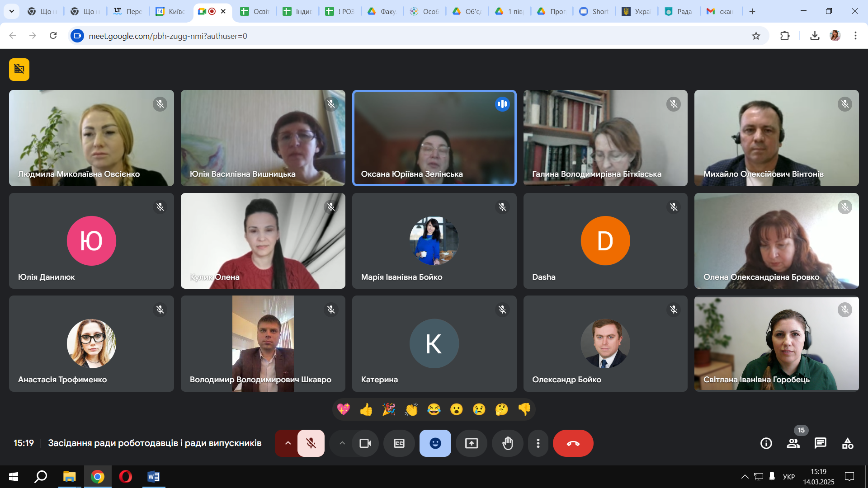Expand audio settings arrow beside microphone
The image size is (868, 488).
(288, 443)
